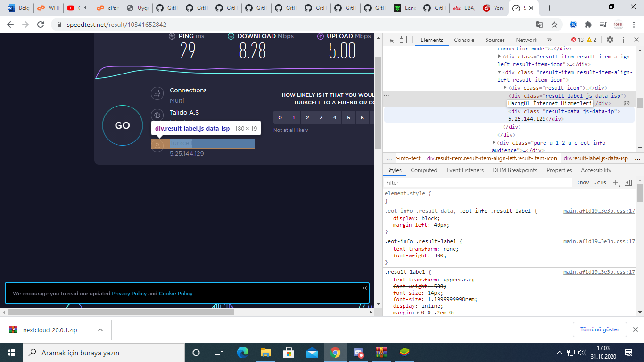
Task: Open the DOM Breakpoints tab
Action: (515, 170)
